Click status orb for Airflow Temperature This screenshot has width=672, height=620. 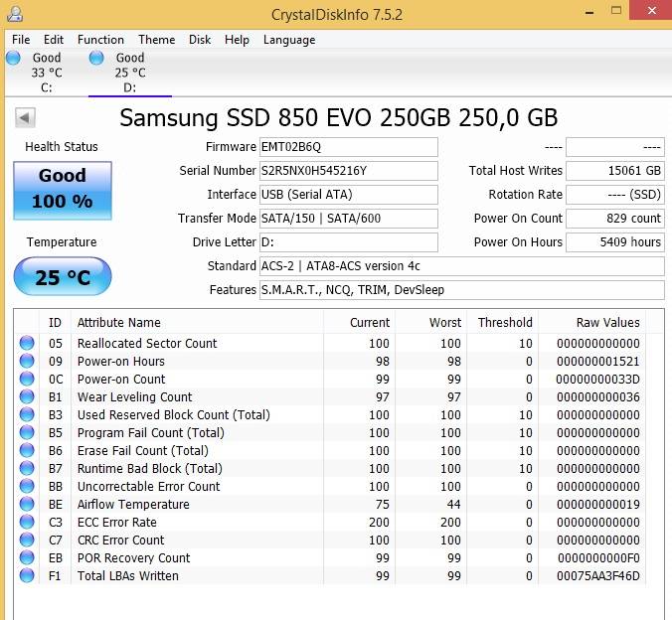coord(27,505)
